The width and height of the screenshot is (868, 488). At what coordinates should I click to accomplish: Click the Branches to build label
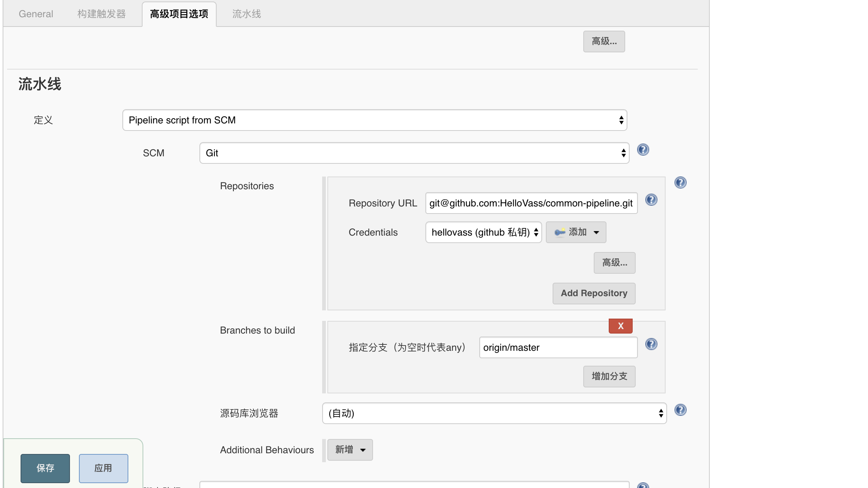coord(257,330)
